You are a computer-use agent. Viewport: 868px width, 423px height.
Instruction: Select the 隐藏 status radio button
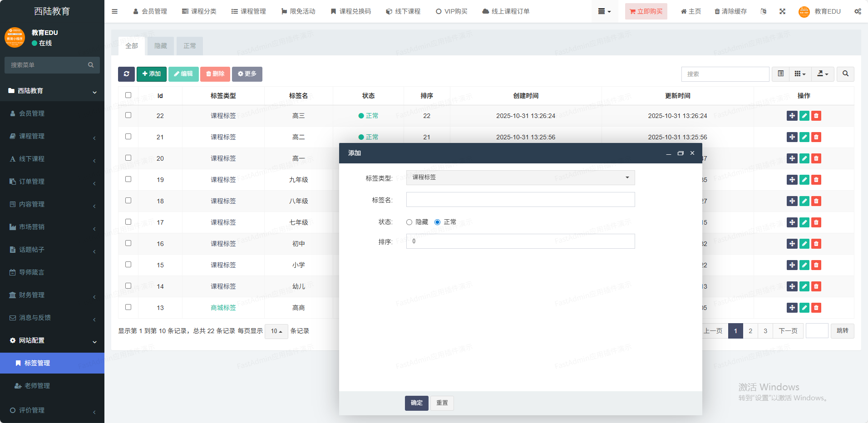point(409,222)
